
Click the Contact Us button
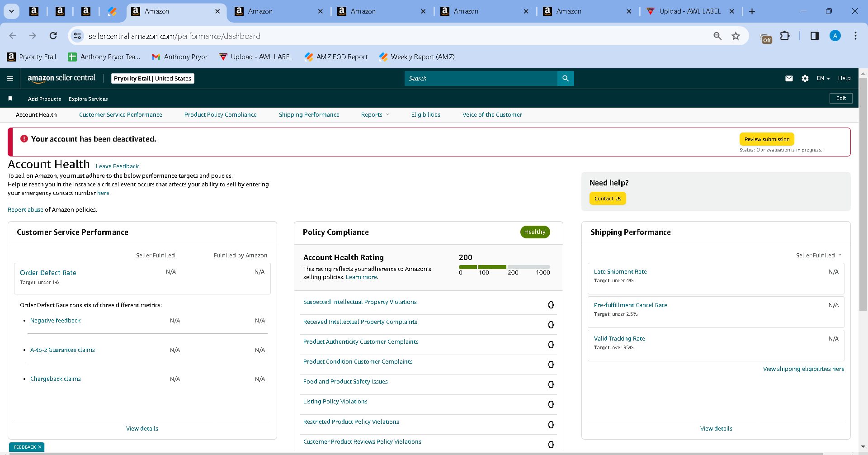[608, 199]
